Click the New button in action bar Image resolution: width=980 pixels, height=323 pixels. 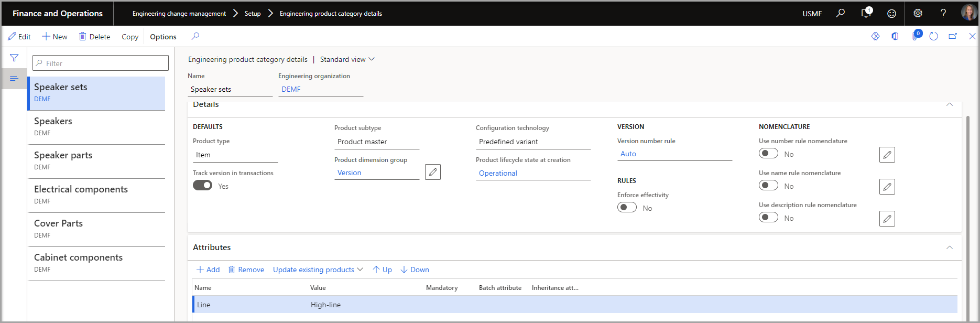[55, 37]
